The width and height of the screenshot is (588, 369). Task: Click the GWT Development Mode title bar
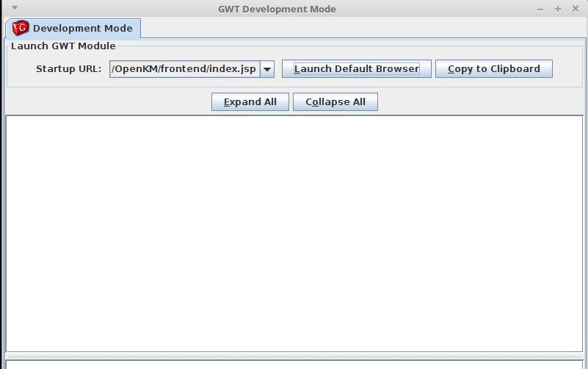click(x=277, y=10)
